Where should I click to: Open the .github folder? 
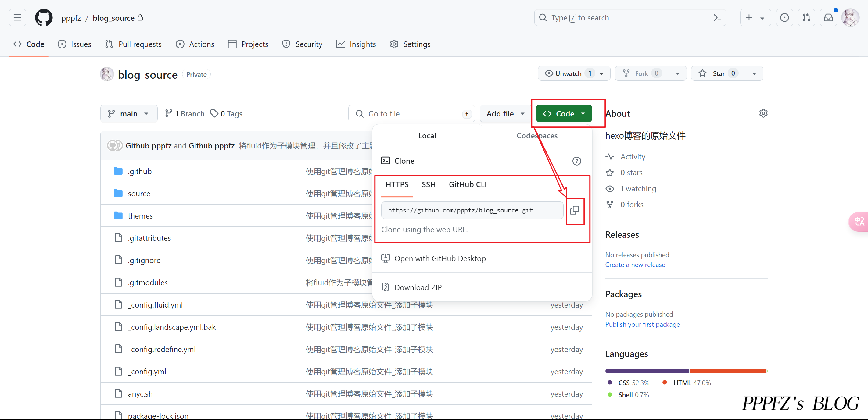139,171
